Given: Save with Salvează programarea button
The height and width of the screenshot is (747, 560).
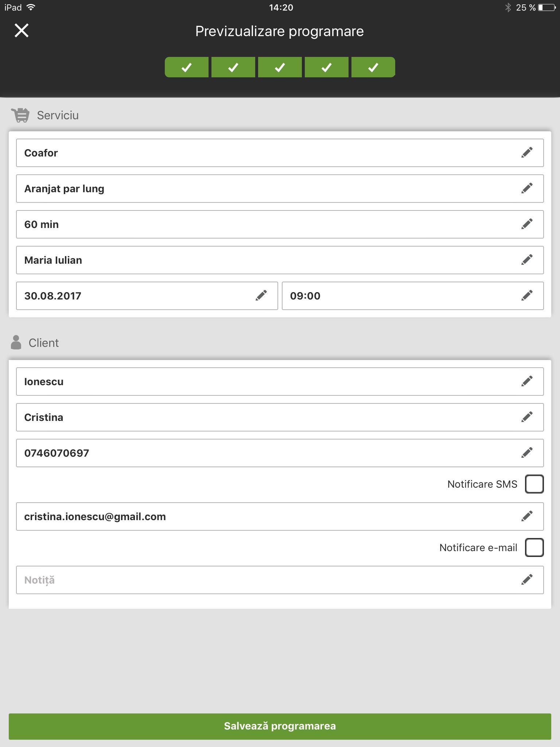Looking at the screenshot, I should (280, 726).
